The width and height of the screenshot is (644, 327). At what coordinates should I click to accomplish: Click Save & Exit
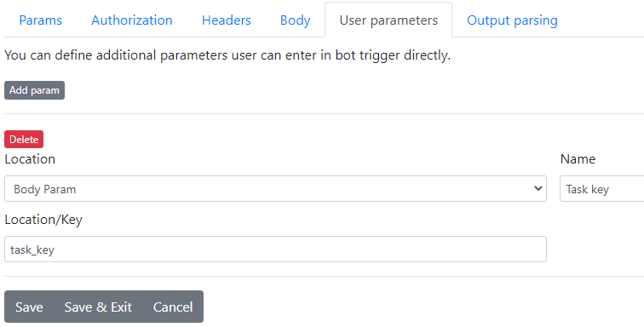(98, 307)
